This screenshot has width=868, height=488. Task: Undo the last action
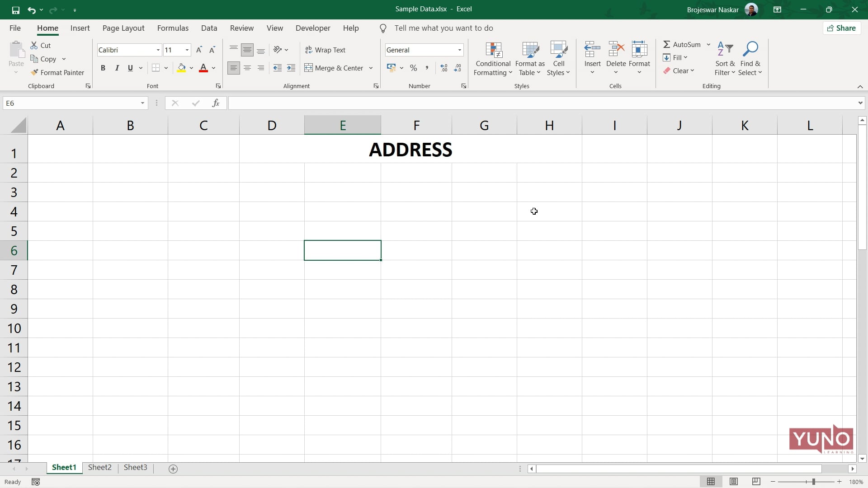pos(31,9)
